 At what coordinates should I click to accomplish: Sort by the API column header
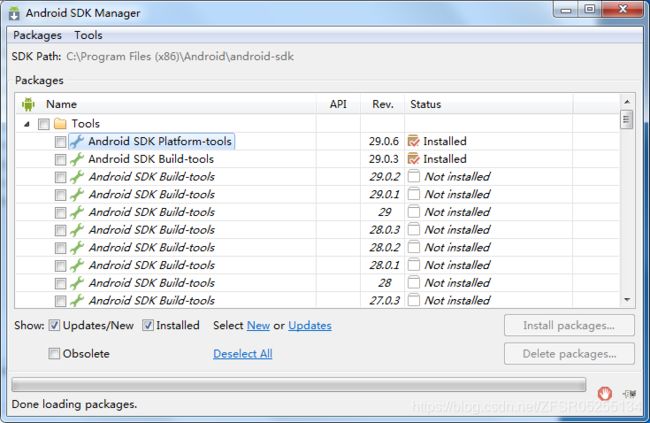tap(338, 104)
